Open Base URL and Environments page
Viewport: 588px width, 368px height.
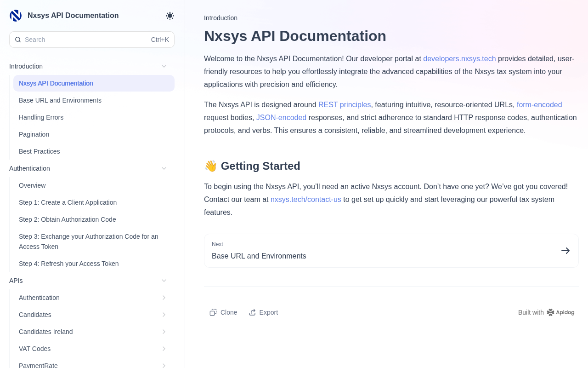[x=60, y=100]
